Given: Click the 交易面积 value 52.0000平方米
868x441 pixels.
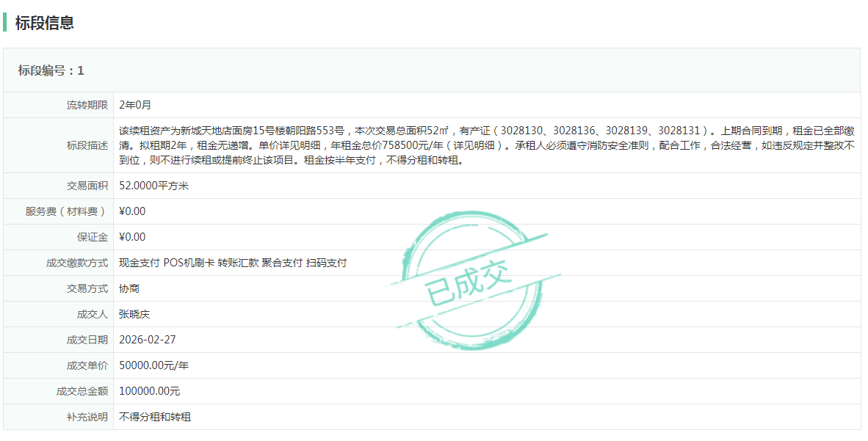Looking at the screenshot, I should (153, 186).
